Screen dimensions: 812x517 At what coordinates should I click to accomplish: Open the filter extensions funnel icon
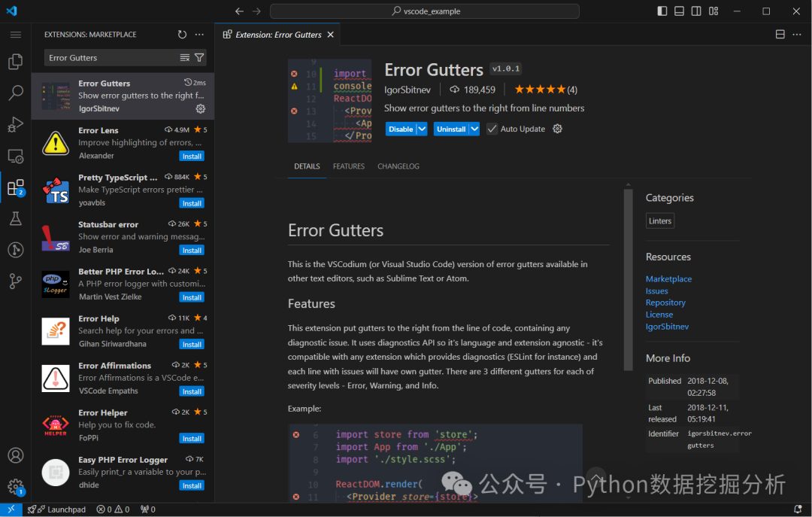pos(199,57)
